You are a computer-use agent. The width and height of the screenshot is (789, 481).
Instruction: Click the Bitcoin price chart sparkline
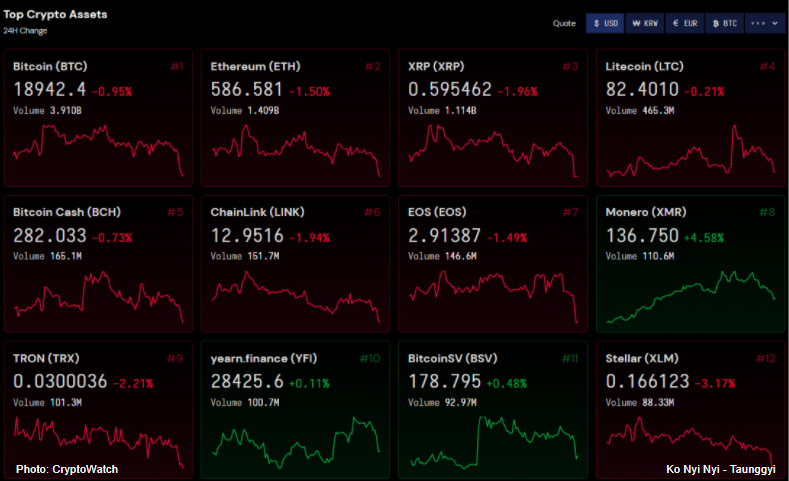tap(98, 150)
